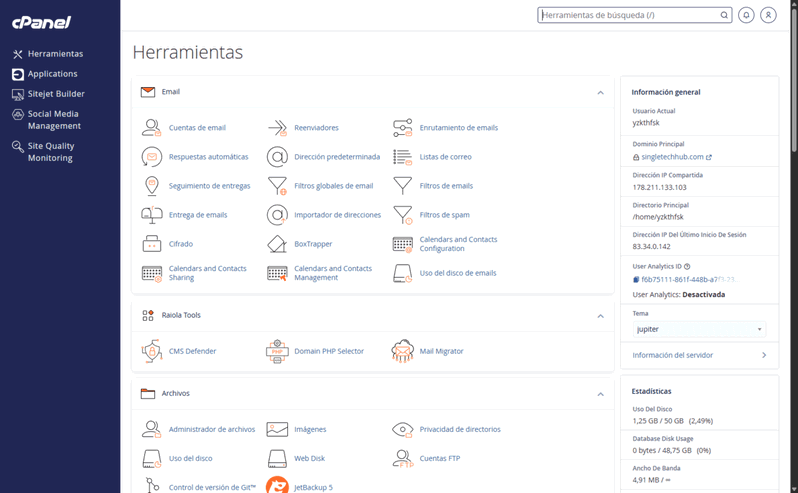Collapse the Raiola Tools section chevron
The height and width of the screenshot is (493, 798).
(601, 316)
